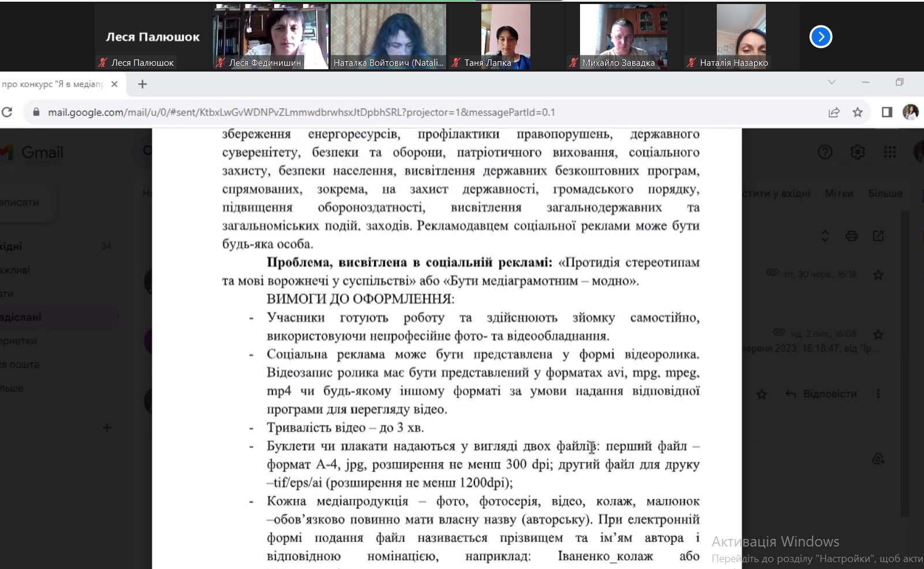
Task: Open more options menu beside Відповісти
Action: pos(878,394)
